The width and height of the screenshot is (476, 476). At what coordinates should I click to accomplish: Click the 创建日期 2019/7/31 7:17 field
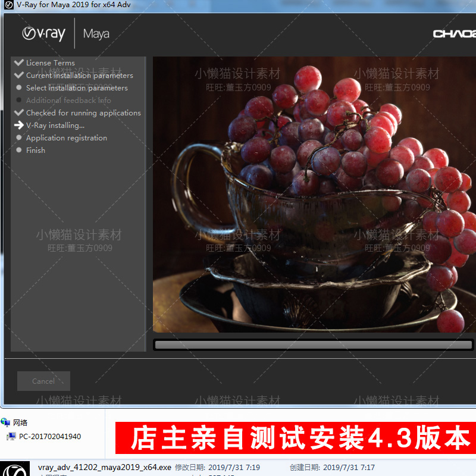tap(332, 467)
